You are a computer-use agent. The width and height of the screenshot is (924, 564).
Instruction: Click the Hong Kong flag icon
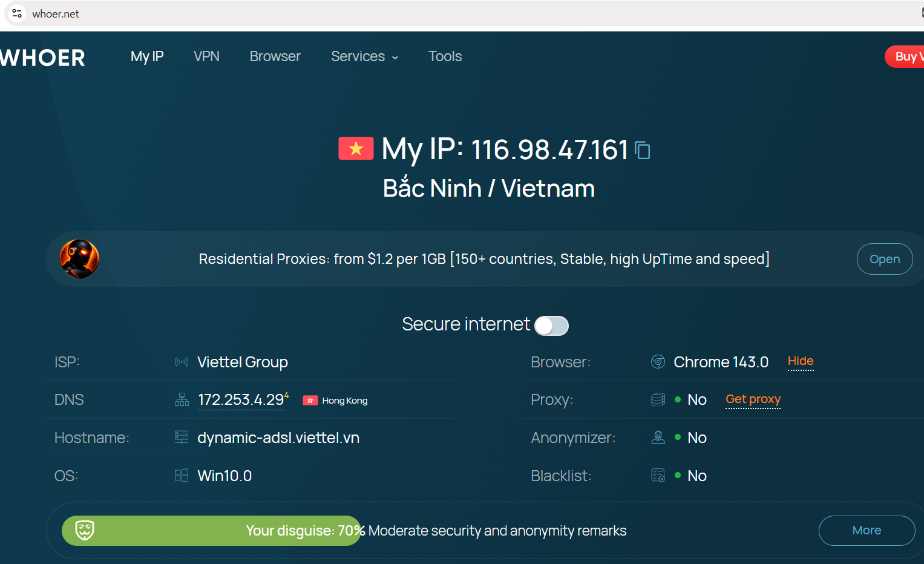pyautogui.click(x=310, y=401)
